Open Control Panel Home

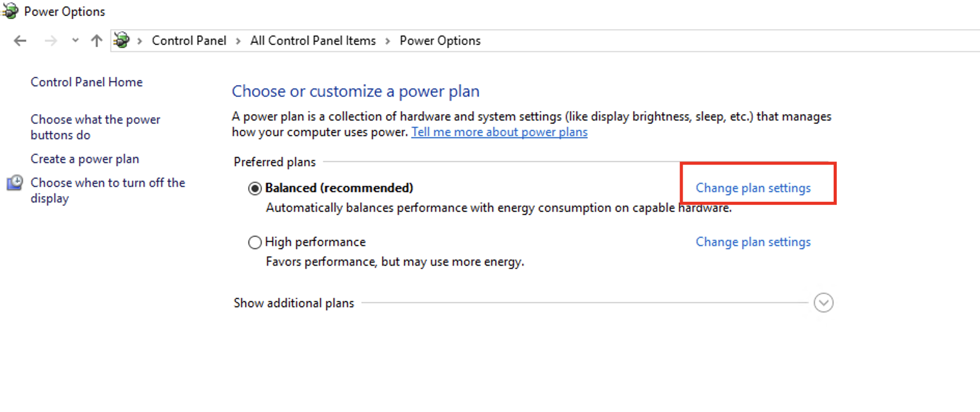87,82
